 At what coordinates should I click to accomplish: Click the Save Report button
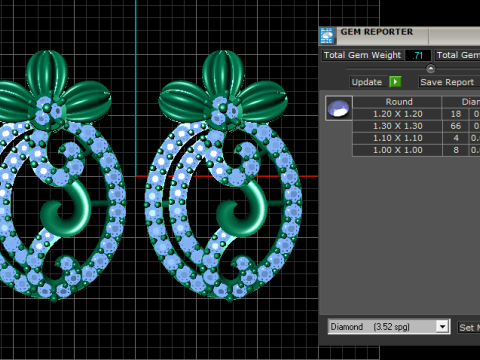449,82
